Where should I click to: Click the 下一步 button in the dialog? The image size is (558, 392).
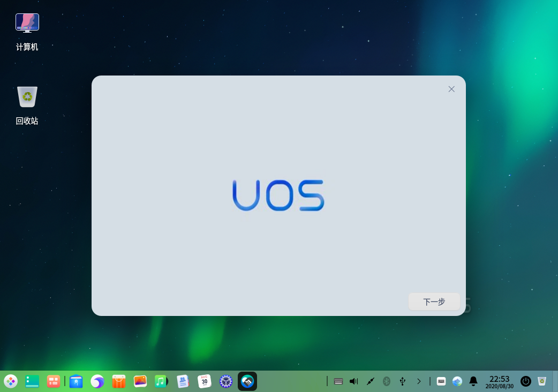pos(434,301)
